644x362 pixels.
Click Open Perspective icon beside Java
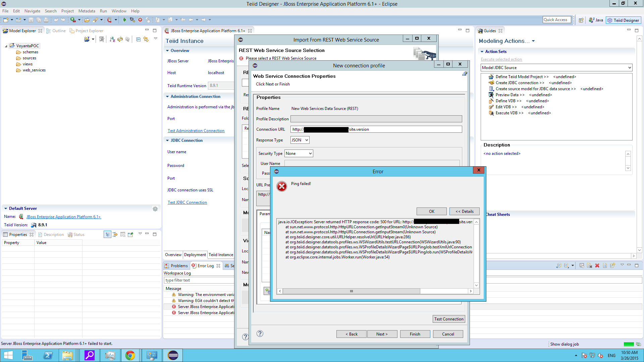[x=581, y=20]
